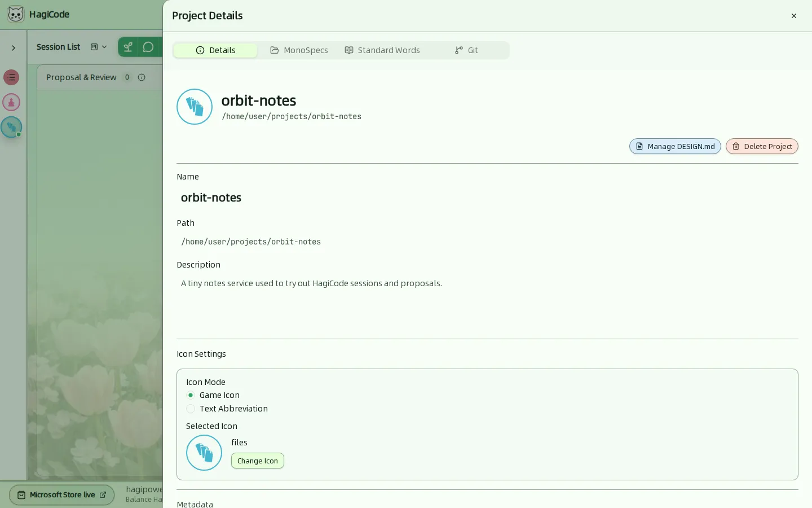Click the green chat bubble icon button
The width and height of the screenshot is (812, 508).
pyautogui.click(x=148, y=47)
